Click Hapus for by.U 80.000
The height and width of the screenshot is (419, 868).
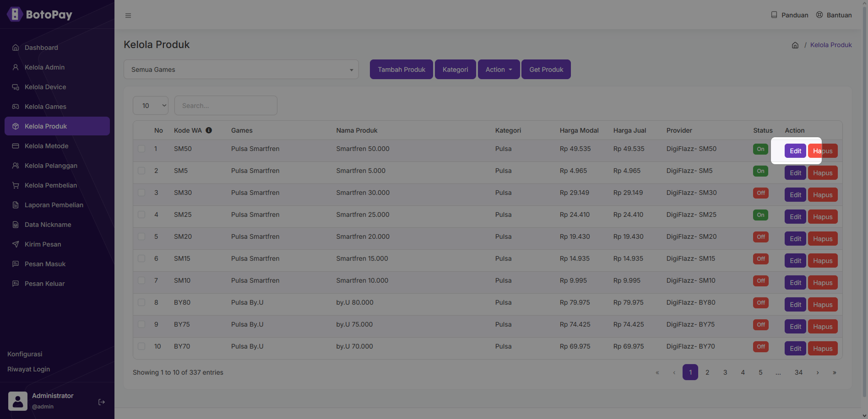(823, 305)
